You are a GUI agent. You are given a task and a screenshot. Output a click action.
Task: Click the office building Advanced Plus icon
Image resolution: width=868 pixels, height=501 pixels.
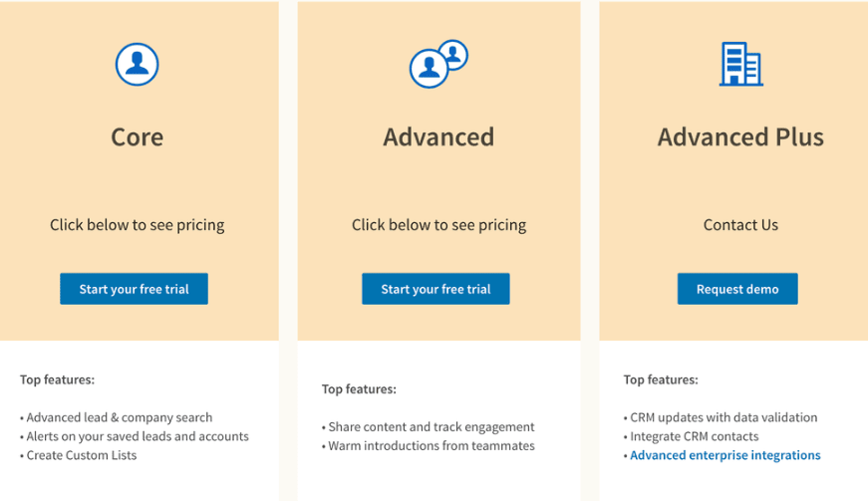coord(740,64)
